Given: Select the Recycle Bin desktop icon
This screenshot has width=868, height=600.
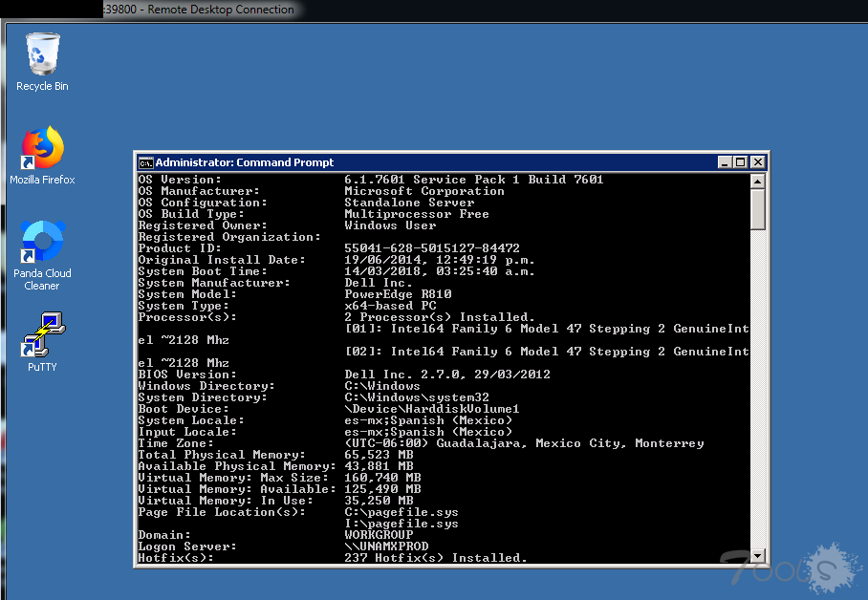Looking at the screenshot, I should [43, 61].
